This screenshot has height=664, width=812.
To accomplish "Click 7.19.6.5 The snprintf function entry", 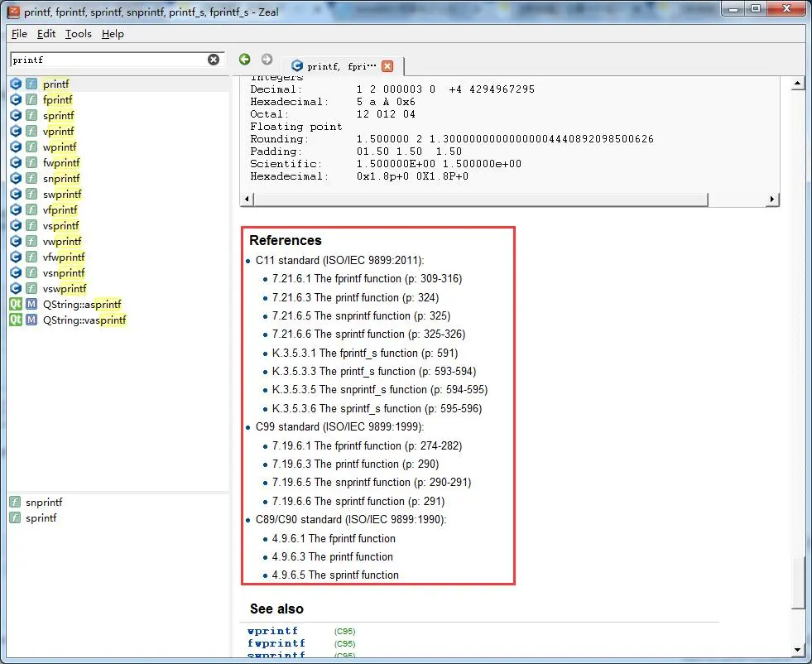I will (372, 482).
